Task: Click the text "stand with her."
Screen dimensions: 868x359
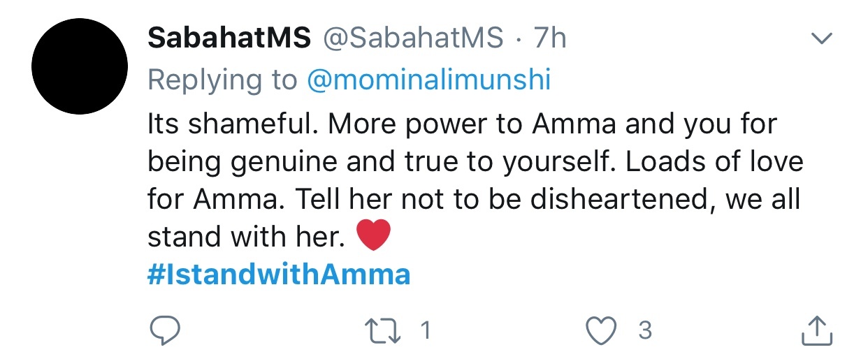Action: click(x=247, y=238)
